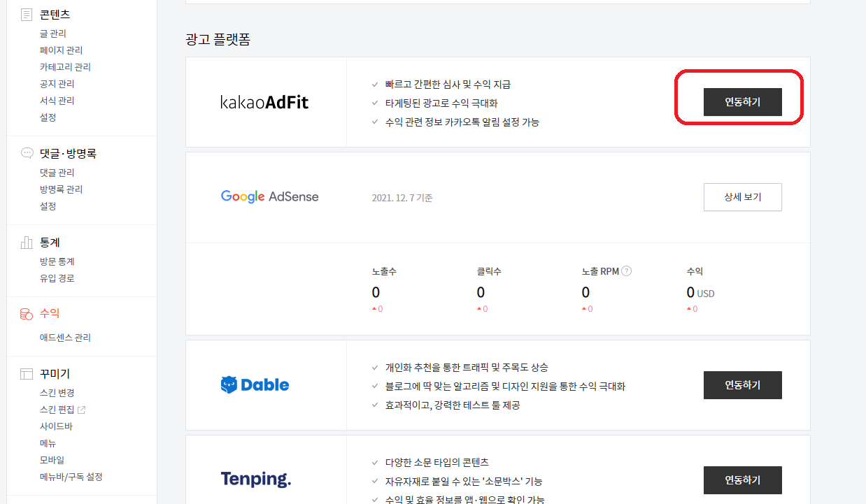This screenshot has width=866, height=504.
Task: Select 서식 관리 menu item
Action: pos(57,101)
